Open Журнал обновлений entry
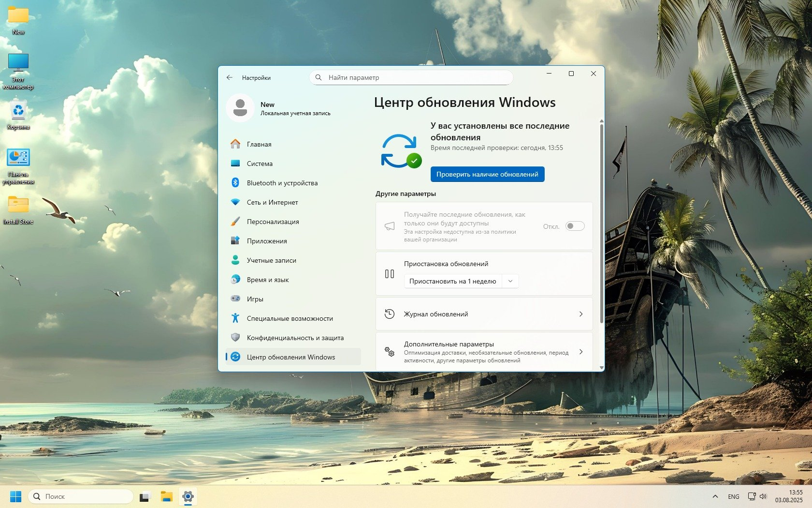Image resolution: width=812 pixels, height=508 pixels. [x=484, y=314]
